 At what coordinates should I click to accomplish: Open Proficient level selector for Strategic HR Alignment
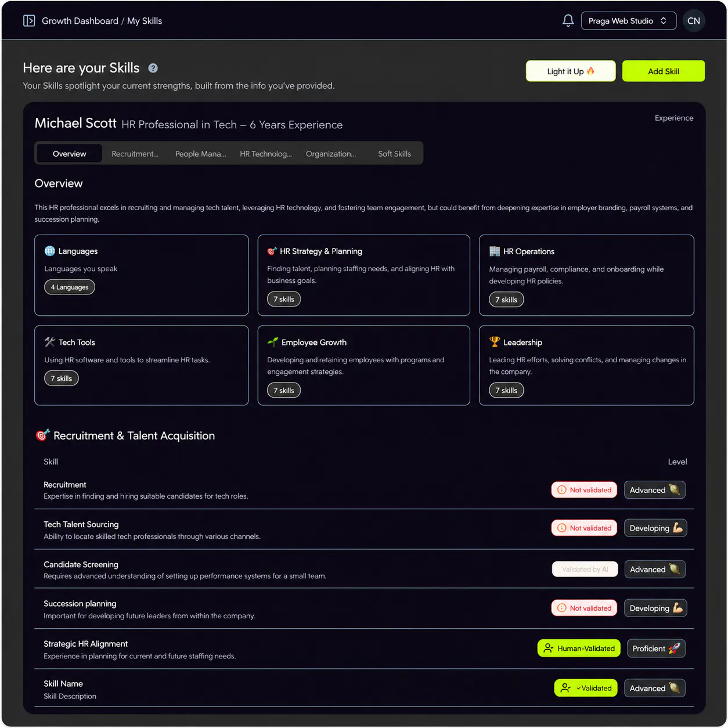click(657, 648)
